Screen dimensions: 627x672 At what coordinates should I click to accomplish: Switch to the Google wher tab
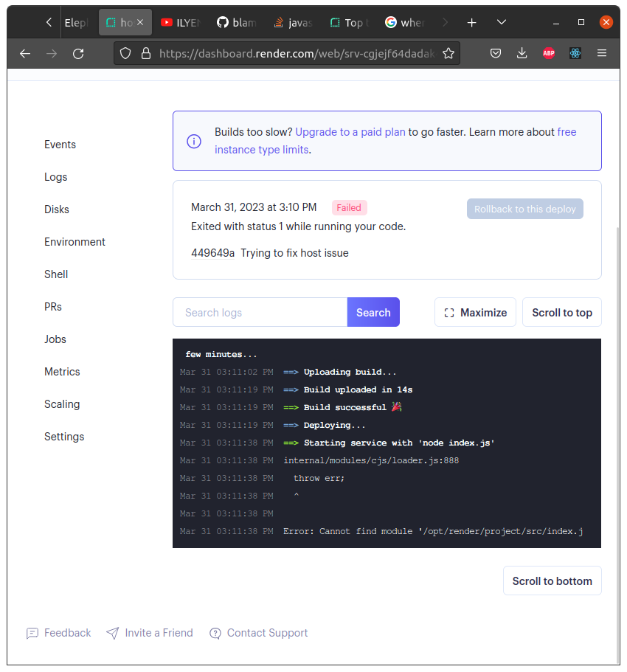click(x=406, y=23)
